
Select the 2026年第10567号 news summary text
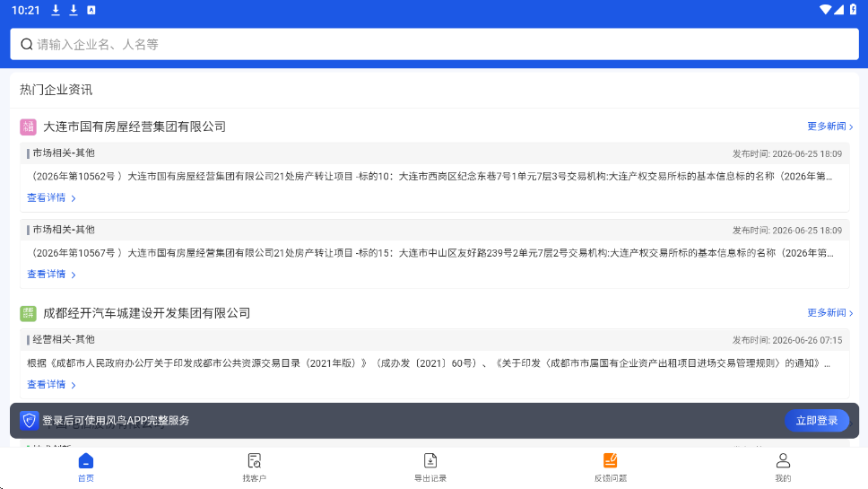point(430,253)
